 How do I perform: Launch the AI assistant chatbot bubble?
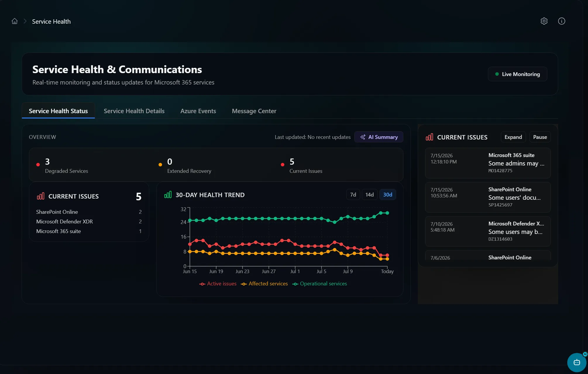577,362
